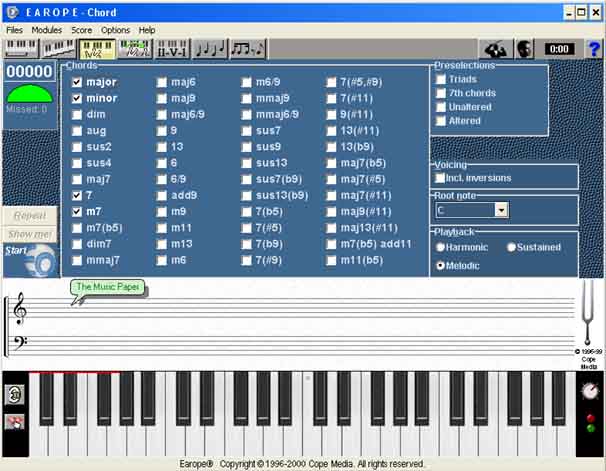Select the II-V-I progression module icon
606x471 pixels.
[x=172, y=48]
